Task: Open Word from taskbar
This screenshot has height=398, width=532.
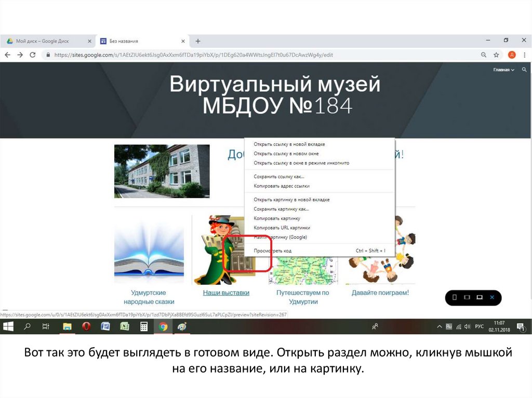Action: pyautogui.click(x=105, y=326)
